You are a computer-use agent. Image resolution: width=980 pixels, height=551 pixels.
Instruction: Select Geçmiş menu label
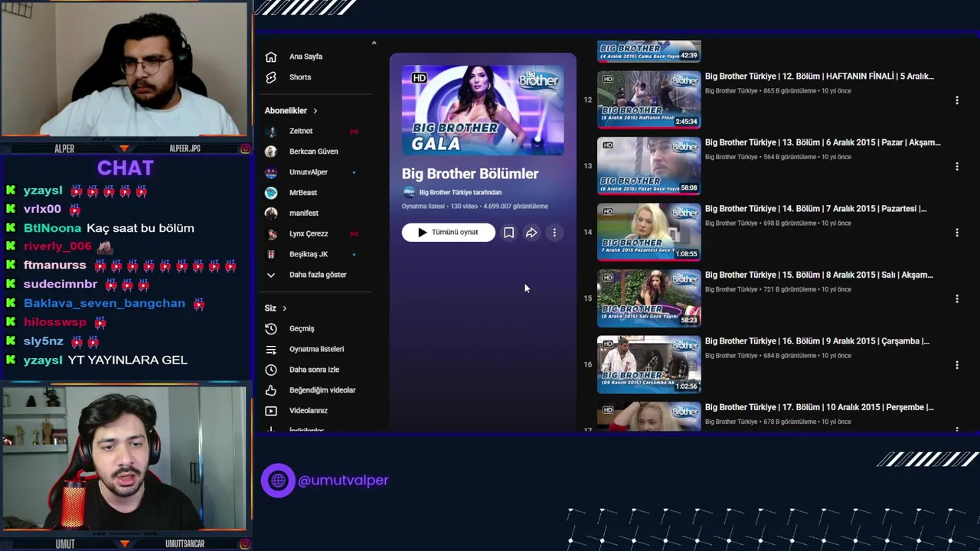click(x=302, y=328)
